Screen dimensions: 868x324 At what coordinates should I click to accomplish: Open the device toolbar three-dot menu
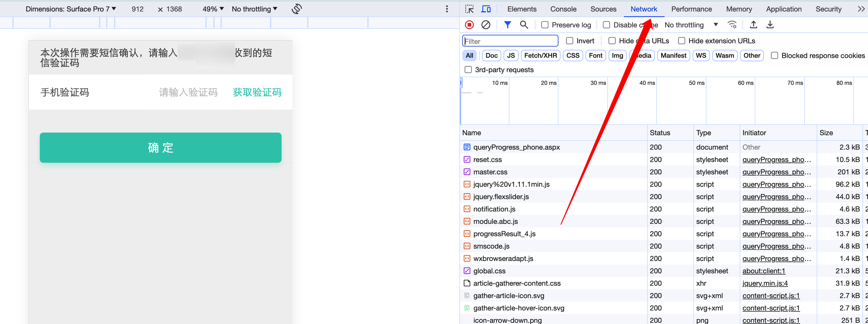point(447,9)
